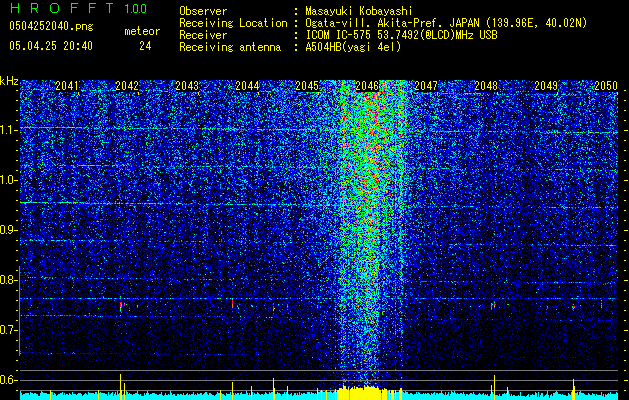Click the 2043 time marker
This screenshot has width=629, height=400.
(187, 86)
